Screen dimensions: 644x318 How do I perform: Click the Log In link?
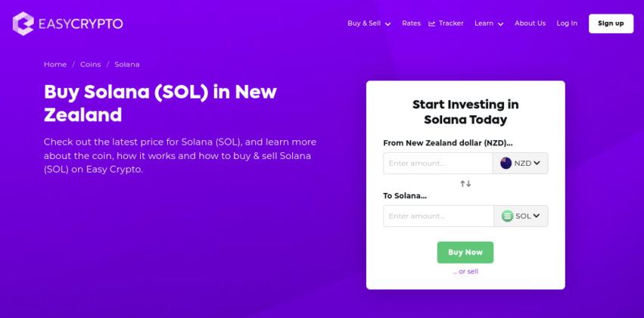point(567,23)
